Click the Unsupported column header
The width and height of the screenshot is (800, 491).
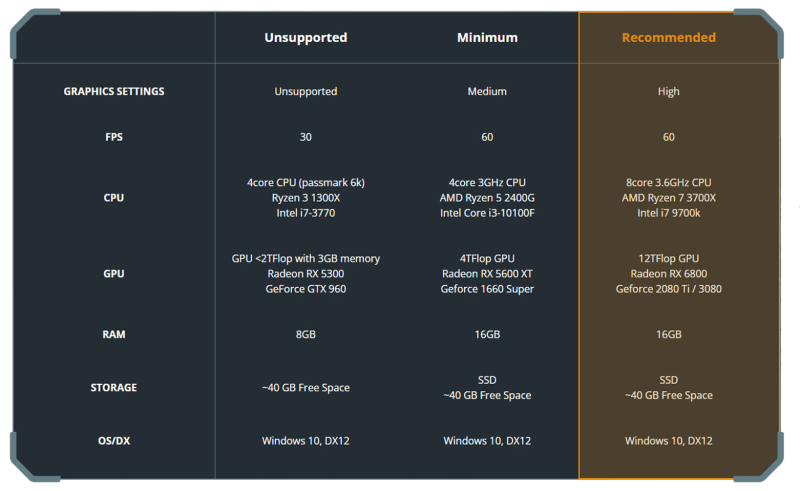[x=306, y=38]
